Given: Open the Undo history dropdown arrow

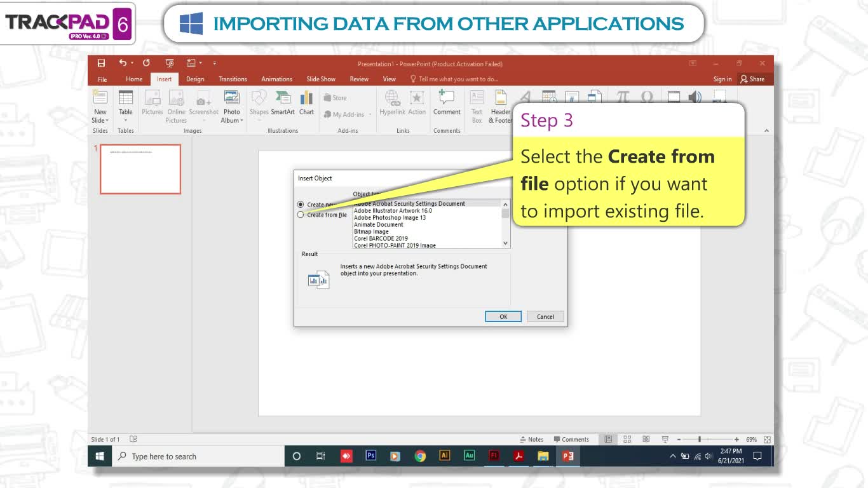Looking at the screenshot, I should (132, 63).
